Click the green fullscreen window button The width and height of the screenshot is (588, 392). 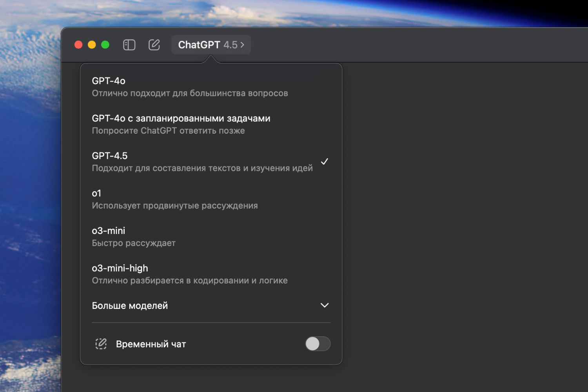(105, 45)
